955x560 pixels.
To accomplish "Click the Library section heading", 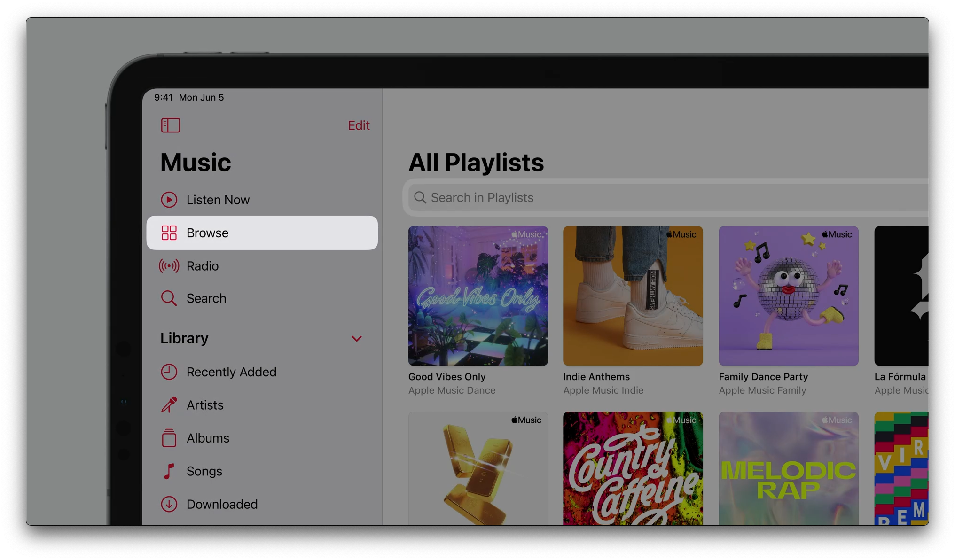I will pos(184,338).
